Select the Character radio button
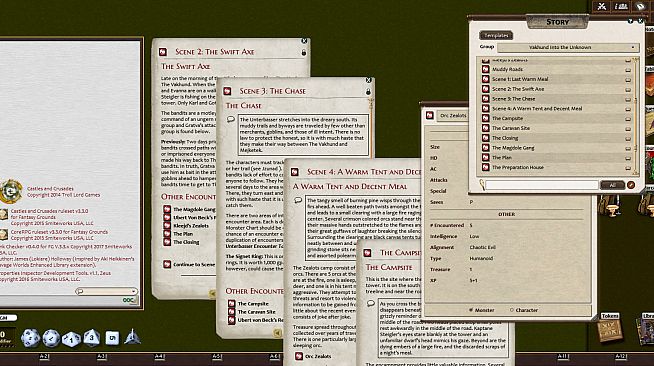654x366 pixels. click(512, 310)
